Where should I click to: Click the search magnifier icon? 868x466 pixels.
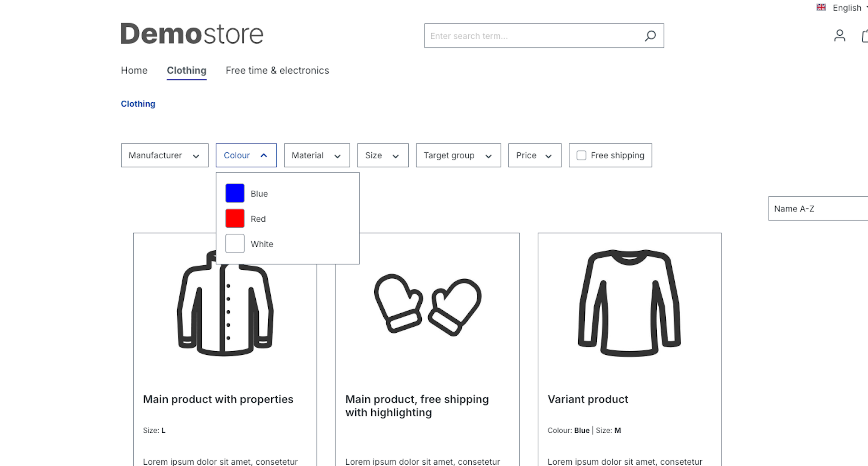(x=650, y=36)
